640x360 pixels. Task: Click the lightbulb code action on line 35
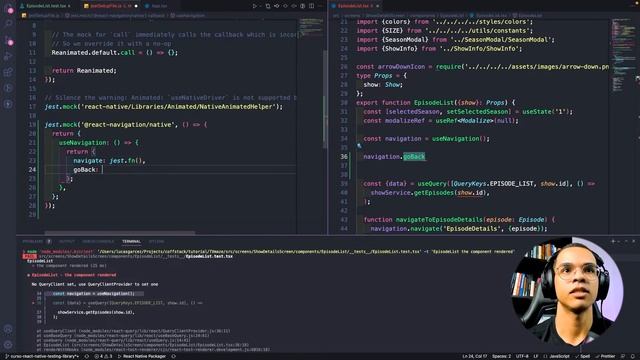(359, 145)
